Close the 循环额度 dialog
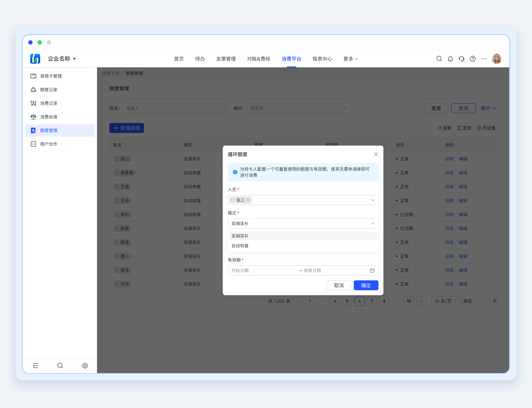Viewport: 532px width, 408px height. coord(376,154)
